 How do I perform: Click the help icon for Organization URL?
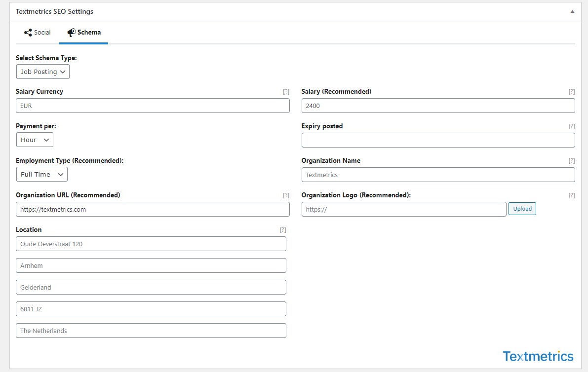pyautogui.click(x=286, y=195)
